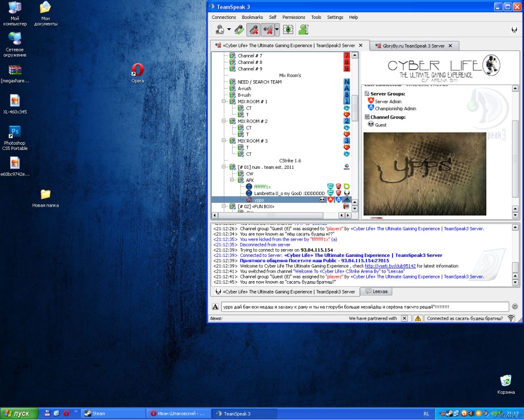Screen dimensions: 524x420
Task: Click the blue Championship Admin badge on ypps row
Action: [338, 200]
